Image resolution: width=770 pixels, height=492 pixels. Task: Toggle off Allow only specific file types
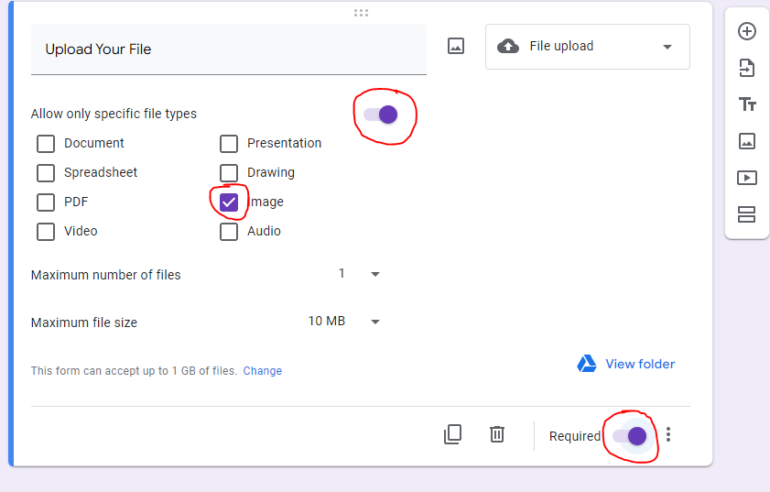382,114
